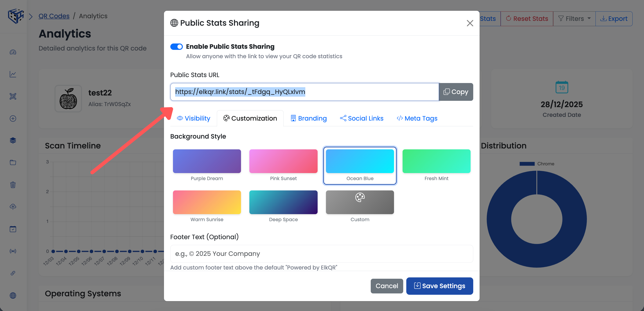Viewport: 644px width, 311px height.
Task: Select the Fresh Mint background style
Action: tap(436, 161)
